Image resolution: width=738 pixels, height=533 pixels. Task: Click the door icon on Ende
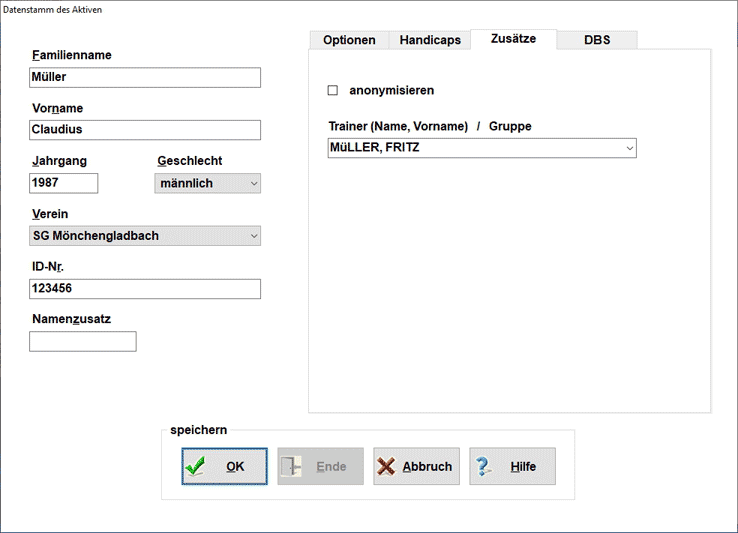tap(291, 467)
